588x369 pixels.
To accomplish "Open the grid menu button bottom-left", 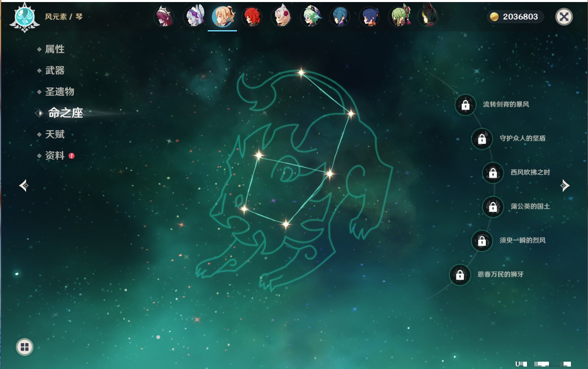I will point(24,347).
